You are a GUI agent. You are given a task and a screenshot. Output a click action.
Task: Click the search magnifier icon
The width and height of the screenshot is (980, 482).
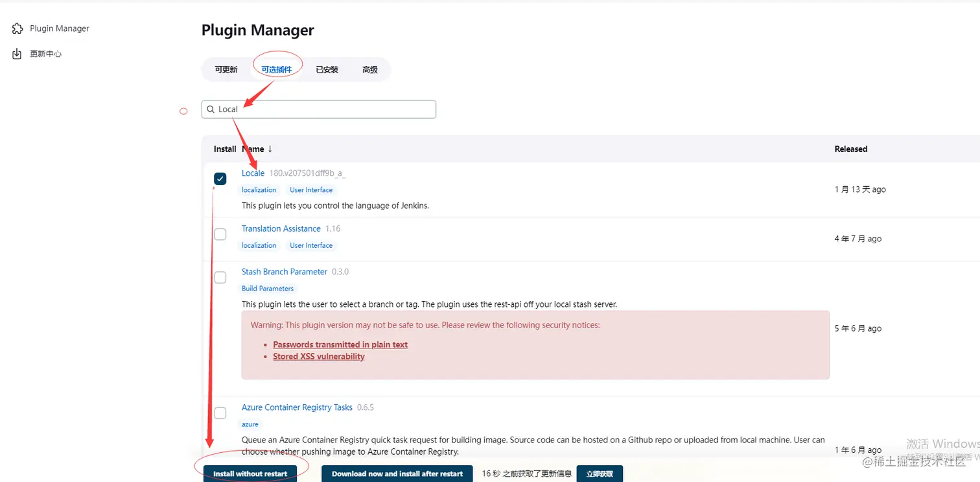pyautogui.click(x=211, y=109)
